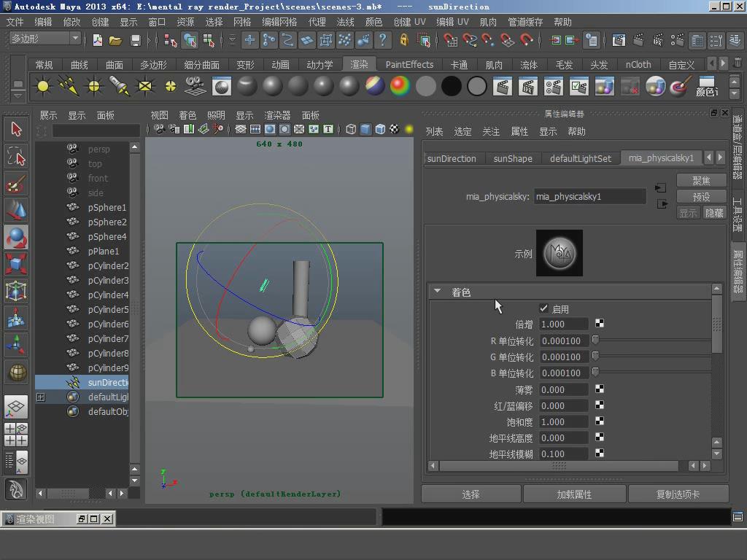Viewport: 747px width, 560px height.
Task: Create a new scene from the status line
Action: pyautogui.click(x=98, y=41)
